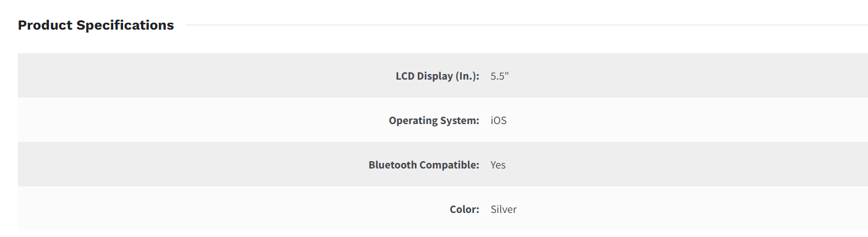Click the word Bluetooth
The width and height of the screenshot is (868, 237).
click(x=393, y=165)
